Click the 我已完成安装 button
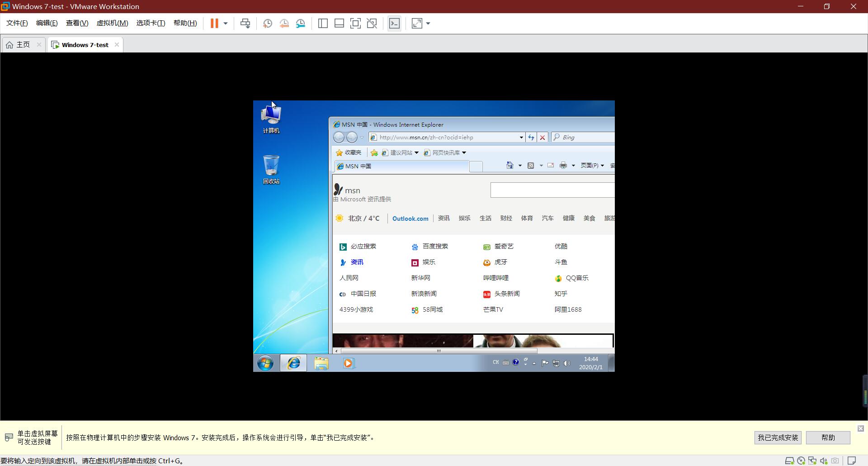 click(x=778, y=437)
